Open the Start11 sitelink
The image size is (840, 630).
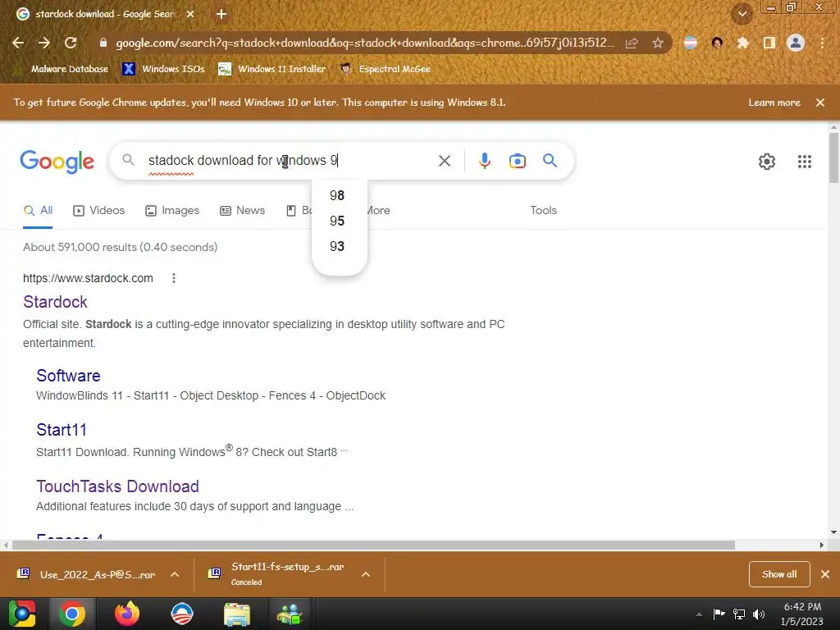tap(61, 430)
